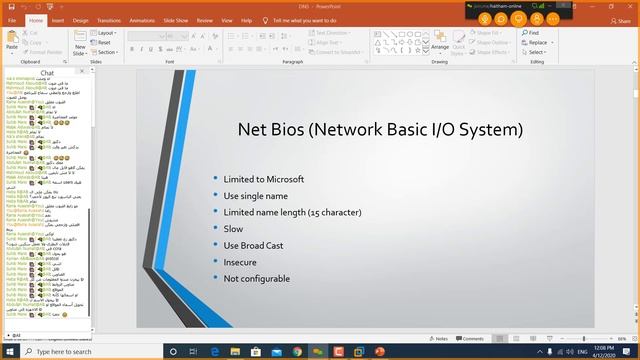Click the font color A button
The height and width of the screenshot is (360, 640).
210,49
